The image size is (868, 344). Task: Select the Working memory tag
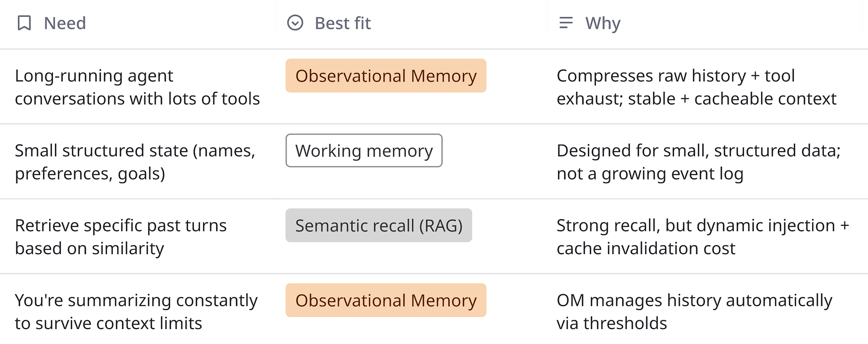tap(364, 151)
